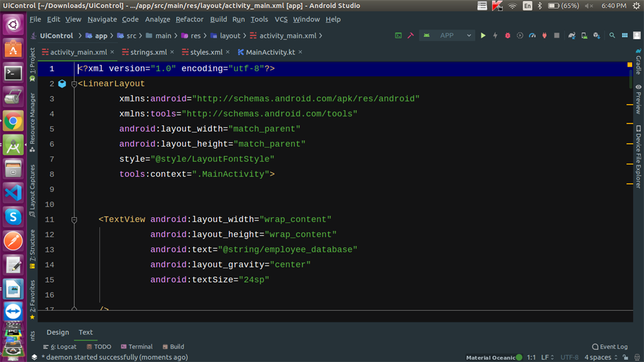
Task: Toggle the Gradle side panel
Action: pos(638,61)
